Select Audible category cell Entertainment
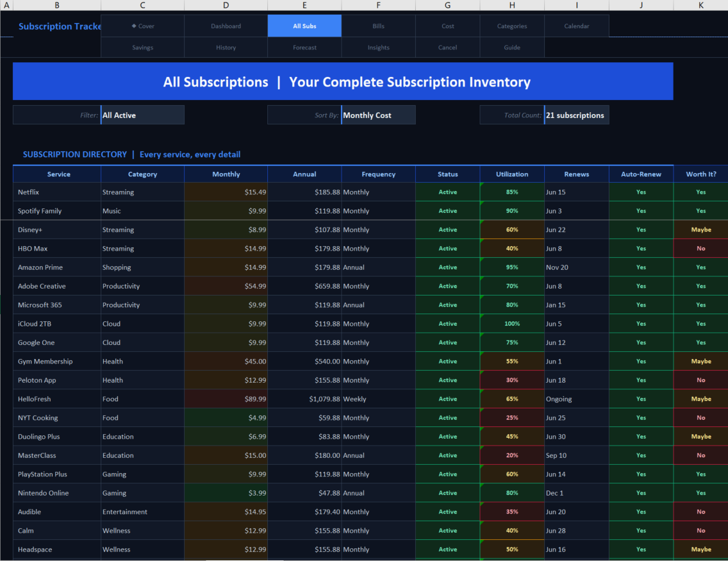This screenshot has height=561, width=728. pos(142,512)
